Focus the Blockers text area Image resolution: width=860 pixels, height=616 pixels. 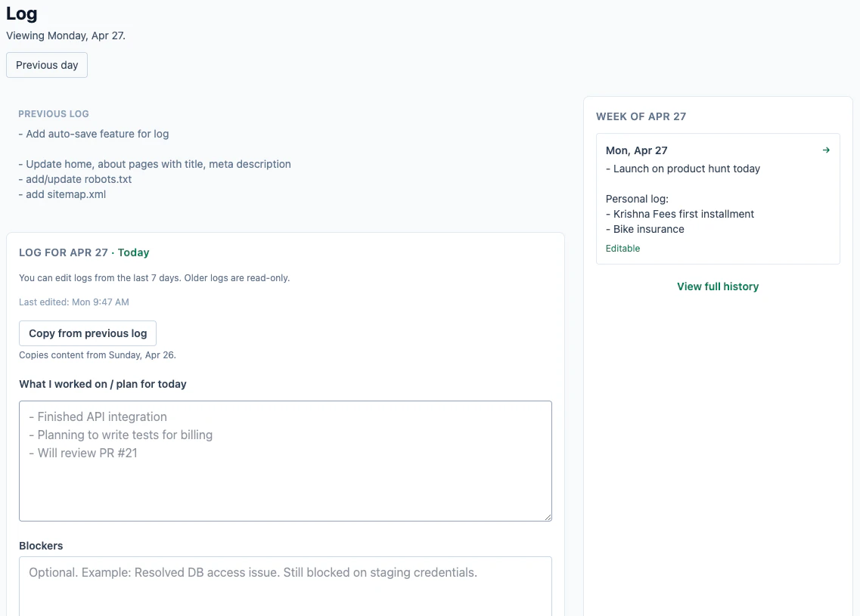click(285, 587)
